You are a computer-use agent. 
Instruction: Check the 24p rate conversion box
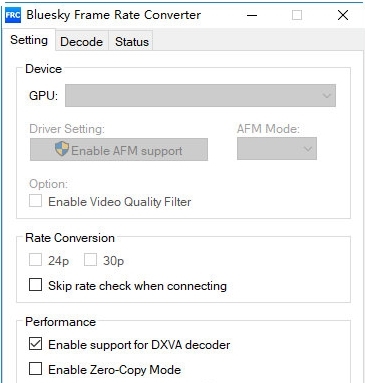click(x=35, y=260)
